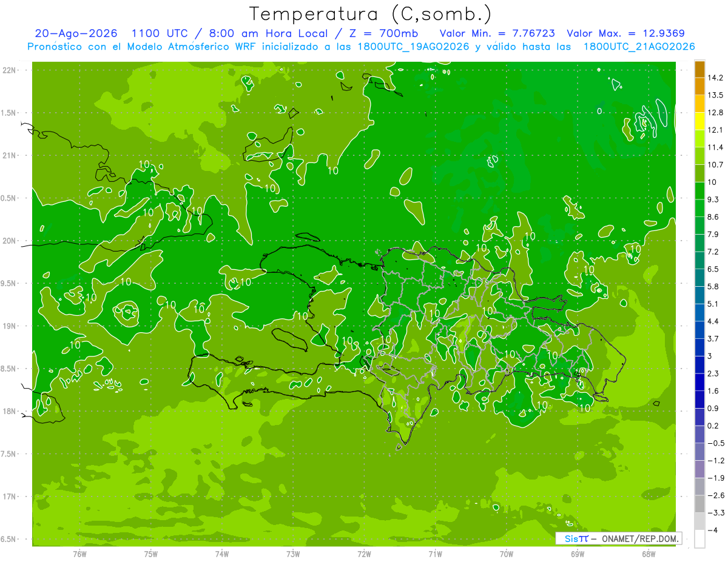Click the "71W" longitude label
Image resolution: width=728 pixels, height=562 pixels.
coord(435,554)
